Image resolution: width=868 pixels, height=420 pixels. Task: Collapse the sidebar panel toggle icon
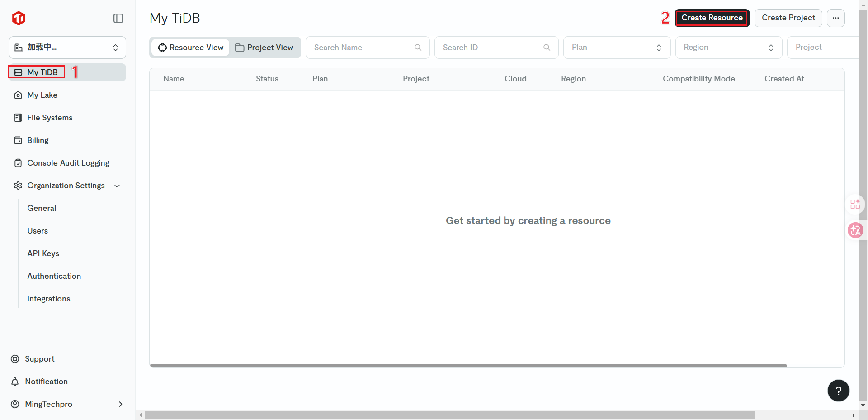[x=118, y=18]
